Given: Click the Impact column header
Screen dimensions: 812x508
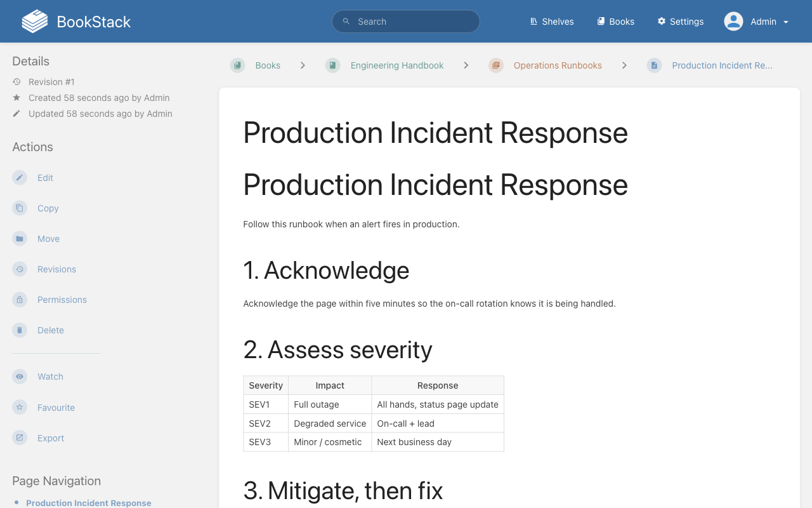Looking at the screenshot, I should pyautogui.click(x=330, y=385).
